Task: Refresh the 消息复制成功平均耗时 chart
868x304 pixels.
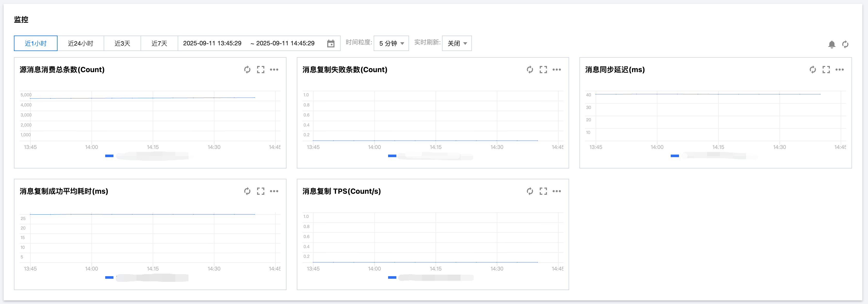Action: (x=247, y=191)
